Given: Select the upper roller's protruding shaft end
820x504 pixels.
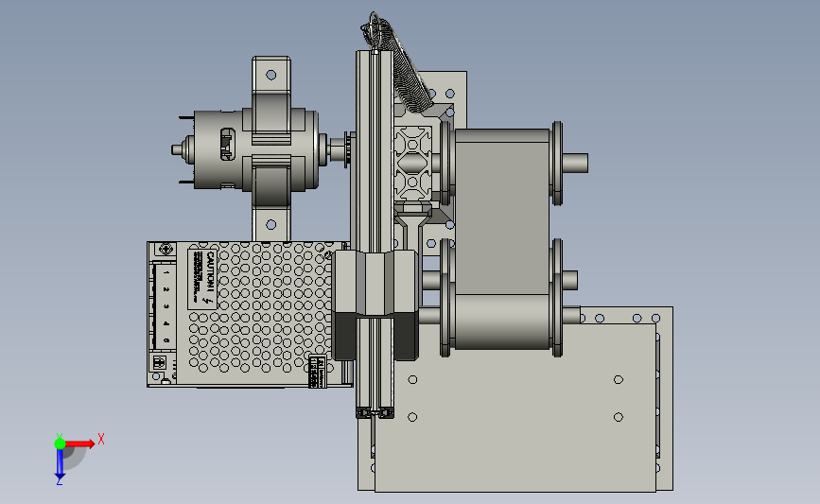Looking at the screenshot, I should coord(575,163).
